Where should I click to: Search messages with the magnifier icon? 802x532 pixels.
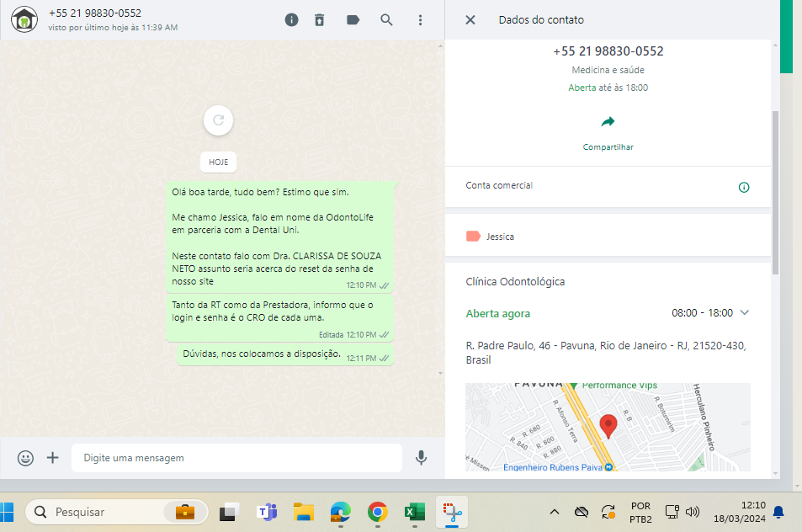[386, 19]
